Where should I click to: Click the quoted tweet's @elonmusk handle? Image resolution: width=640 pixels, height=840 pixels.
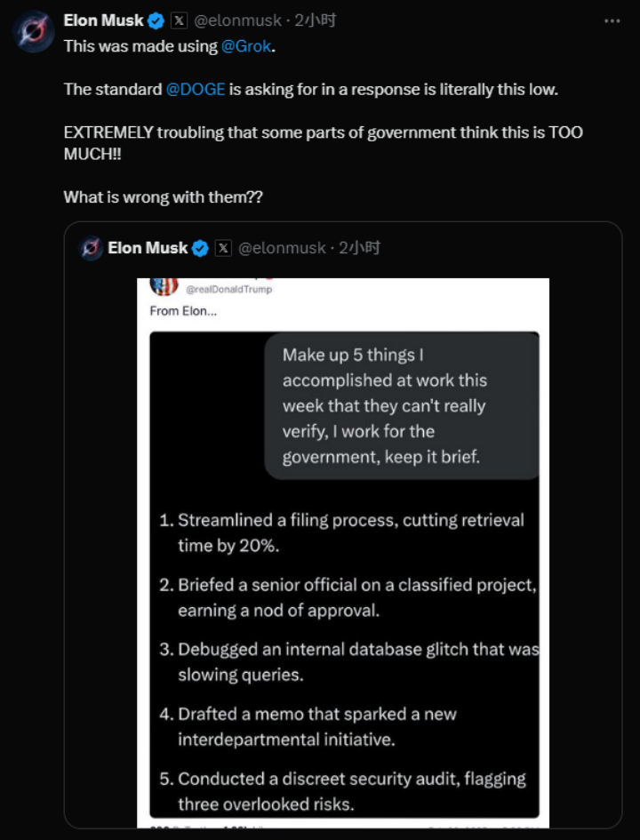click(282, 248)
